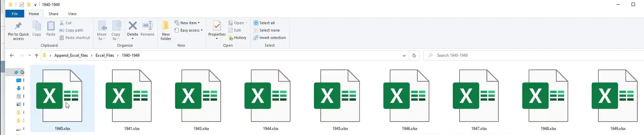Click Excel_Files in the address path
644x135 pixels.
click(105, 55)
